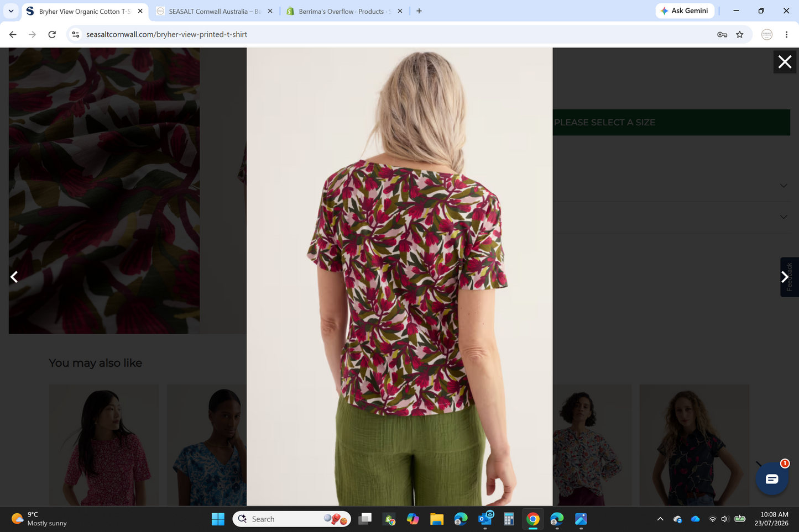Screen dimensions: 799x532
Task: Open a new browser tab
Action: tap(419, 11)
